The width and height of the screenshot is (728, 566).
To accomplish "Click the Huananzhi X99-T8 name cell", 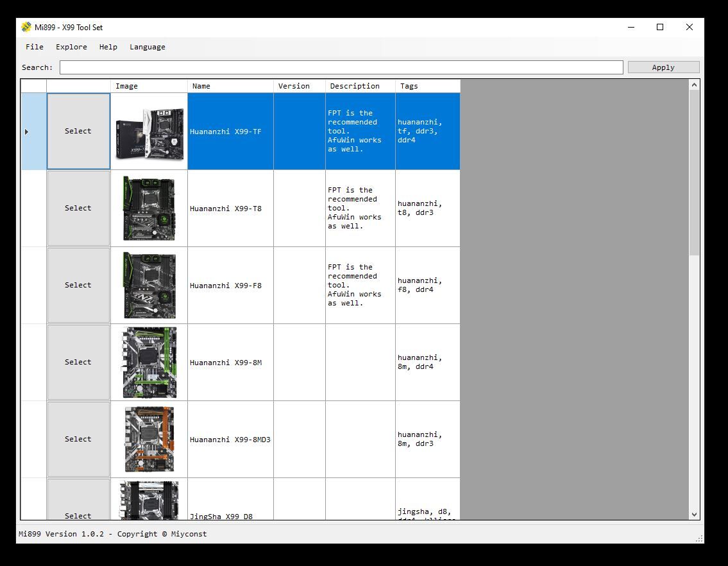I will [x=231, y=208].
